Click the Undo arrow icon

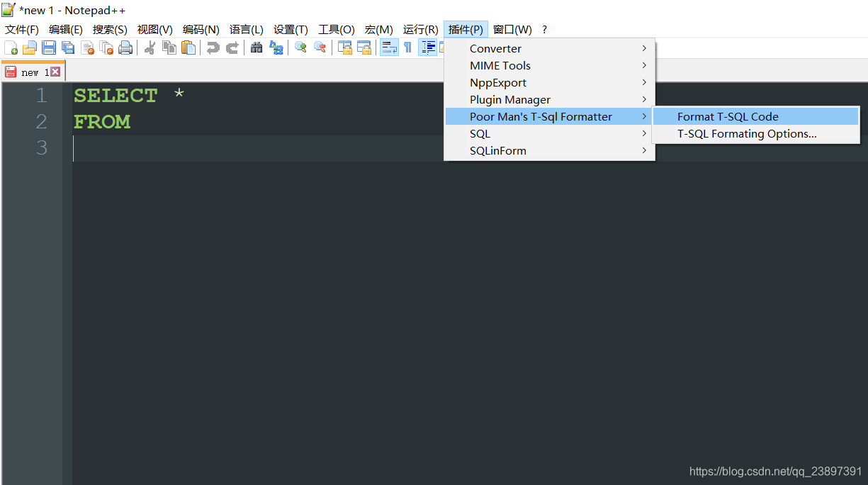tap(213, 48)
